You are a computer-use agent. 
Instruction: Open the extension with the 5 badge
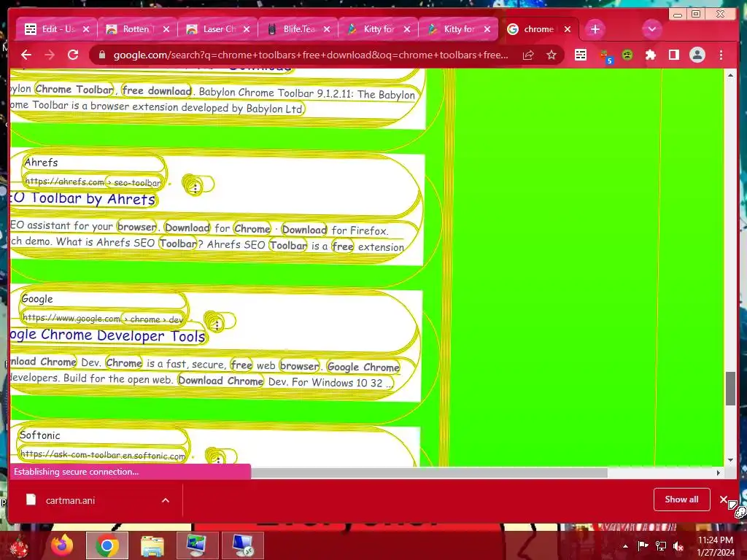pyautogui.click(x=605, y=56)
